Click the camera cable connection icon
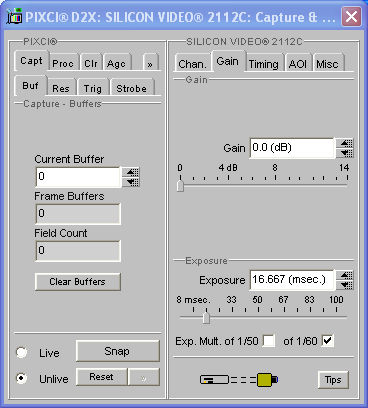The height and width of the screenshot is (408, 368). coord(239,379)
